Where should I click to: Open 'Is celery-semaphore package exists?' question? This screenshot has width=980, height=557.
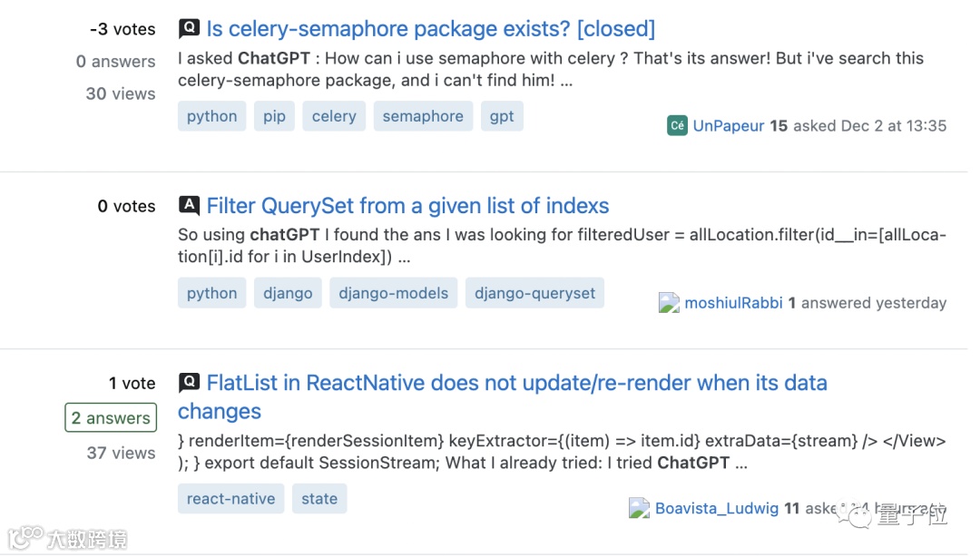pyautogui.click(x=430, y=28)
